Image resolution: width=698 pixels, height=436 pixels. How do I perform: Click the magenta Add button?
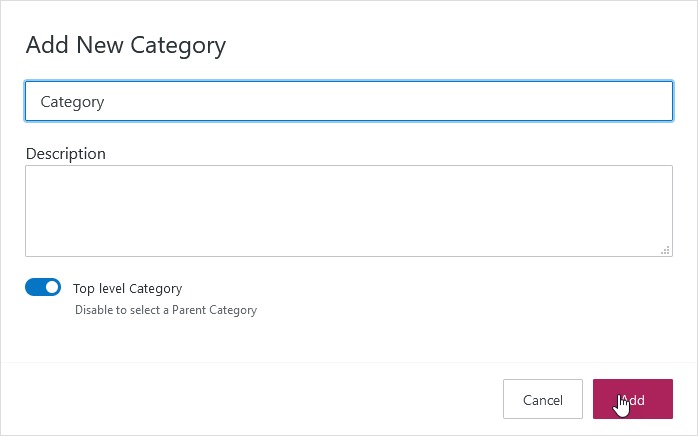tap(632, 400)
